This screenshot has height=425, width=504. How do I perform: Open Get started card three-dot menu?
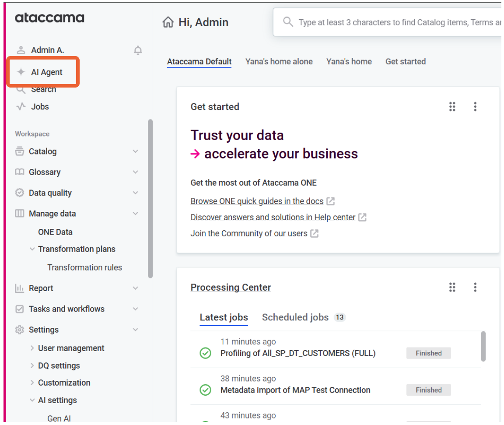[x=475, y=107]
